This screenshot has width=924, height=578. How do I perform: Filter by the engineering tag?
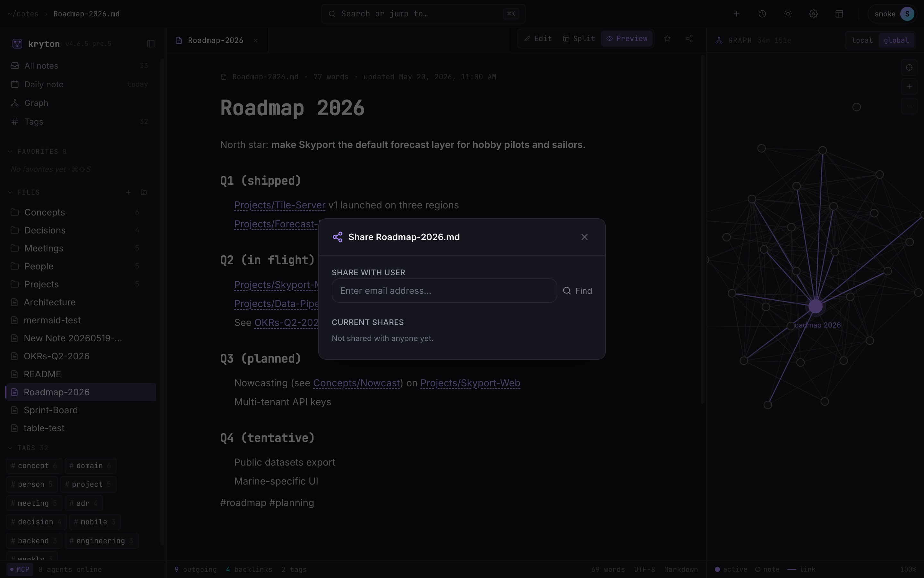[102, 540]
